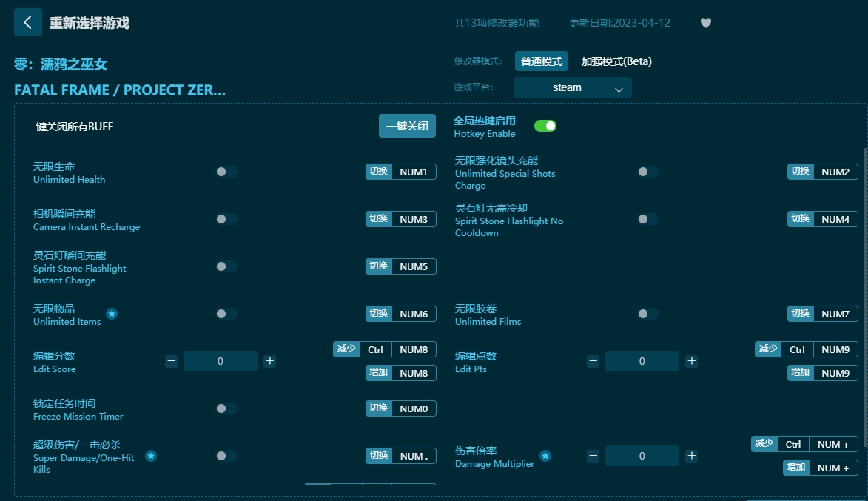868x501 pixels.
Task: Turn on Freeze Mission Timer
Action: (226, 408)
